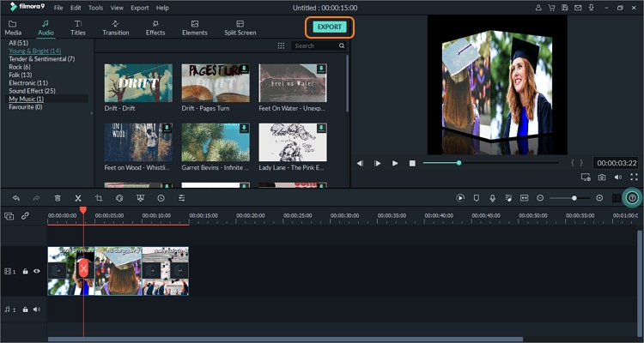Mute audio track 1 speaker
This screenshot has width=644, height=343.
(x=37, y=310)
